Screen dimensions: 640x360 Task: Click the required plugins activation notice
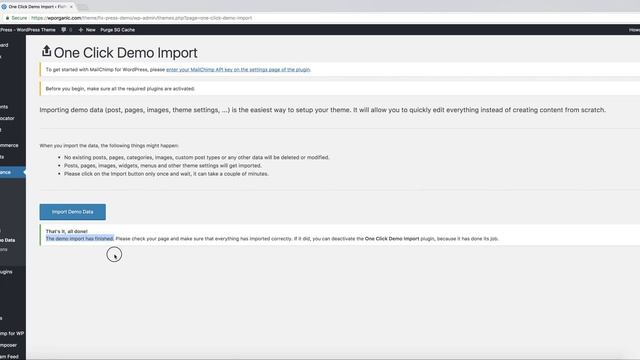click(x=120, y=89)
